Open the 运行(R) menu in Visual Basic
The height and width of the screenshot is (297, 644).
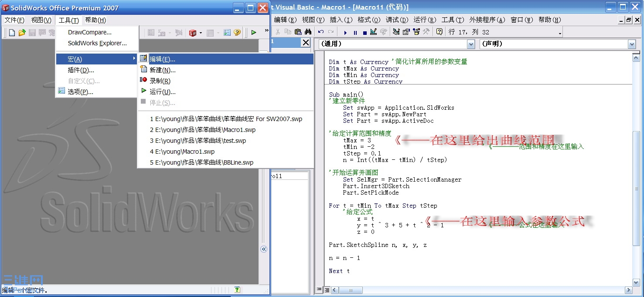pos(425,20)
